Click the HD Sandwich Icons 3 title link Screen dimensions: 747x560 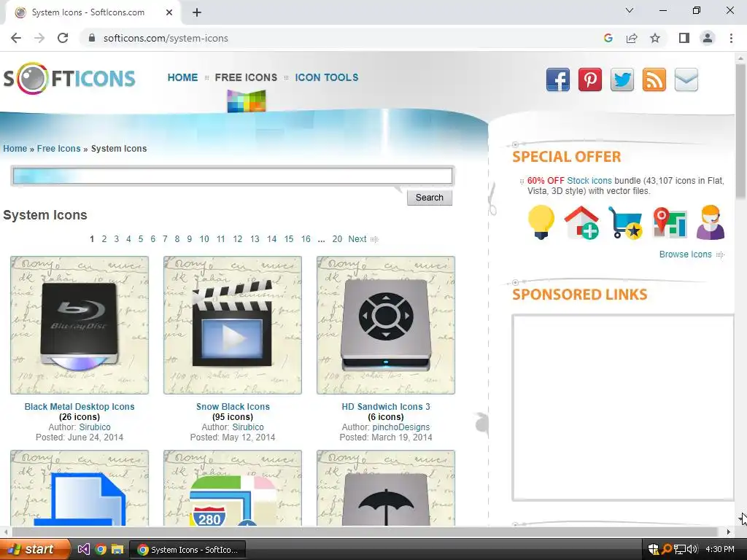(386, 407)
